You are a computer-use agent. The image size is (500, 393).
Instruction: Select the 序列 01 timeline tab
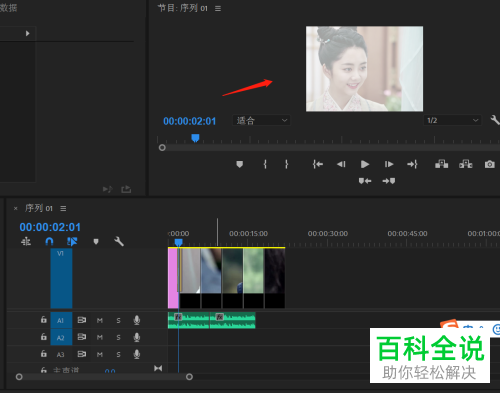coord(39,208)
